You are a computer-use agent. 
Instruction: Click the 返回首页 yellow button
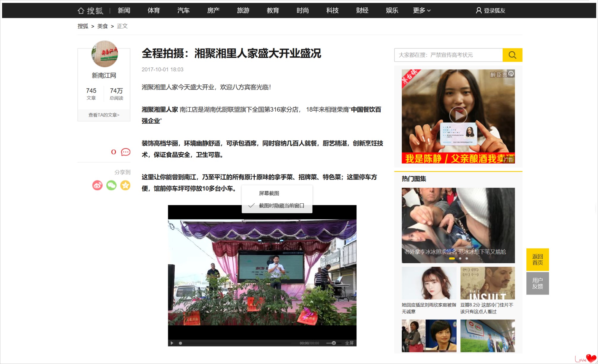point(537,259)
